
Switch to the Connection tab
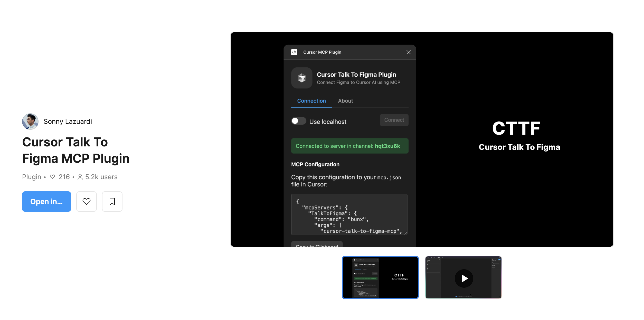311,101
